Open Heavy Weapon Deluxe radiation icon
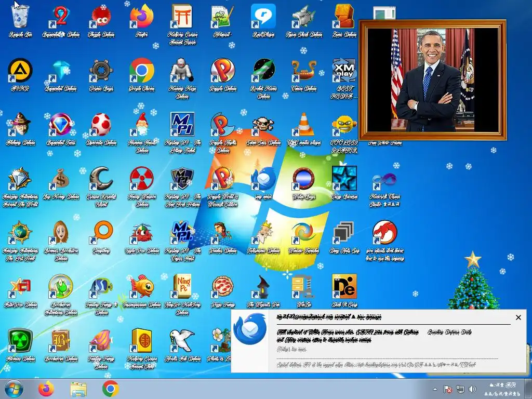Image resolution: width=532 pixels, height=399 pixels. [142, 178]
